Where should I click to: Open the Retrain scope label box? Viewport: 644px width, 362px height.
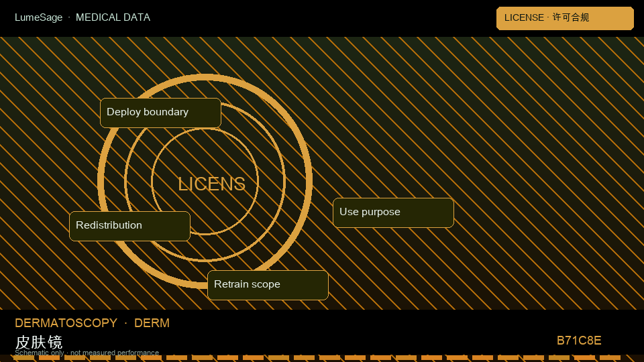tap(268, 285)
